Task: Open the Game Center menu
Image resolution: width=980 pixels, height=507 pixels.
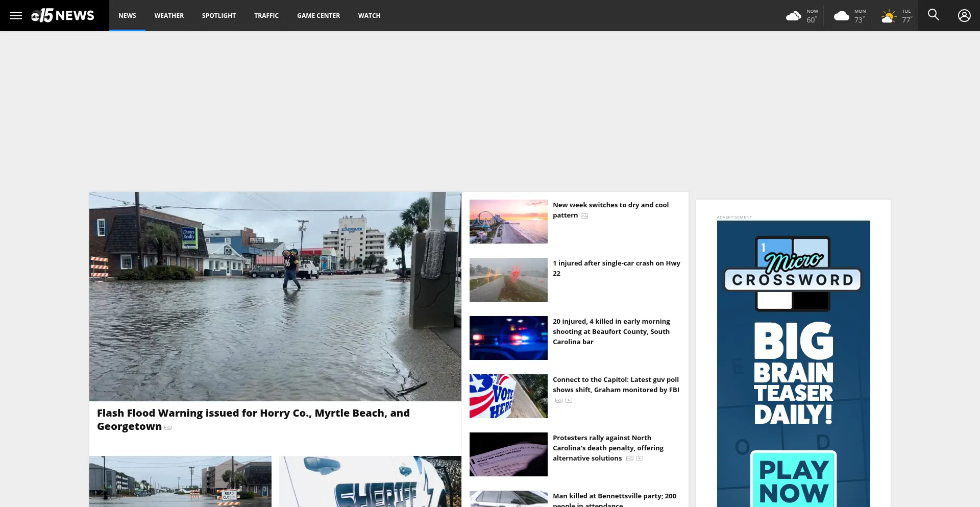Action: [318, 16]
